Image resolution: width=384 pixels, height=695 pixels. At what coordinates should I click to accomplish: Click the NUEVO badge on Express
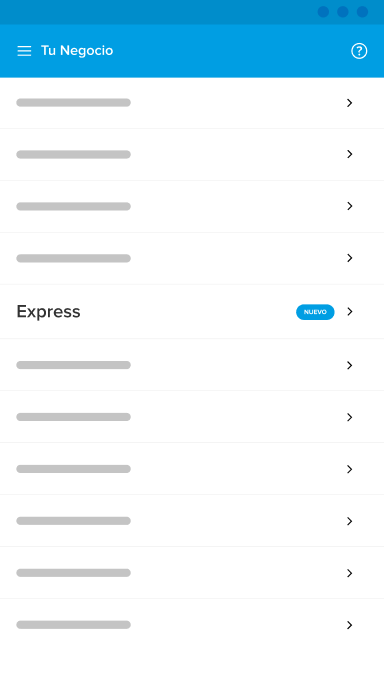pyautogui.click(x=315, y=312)
